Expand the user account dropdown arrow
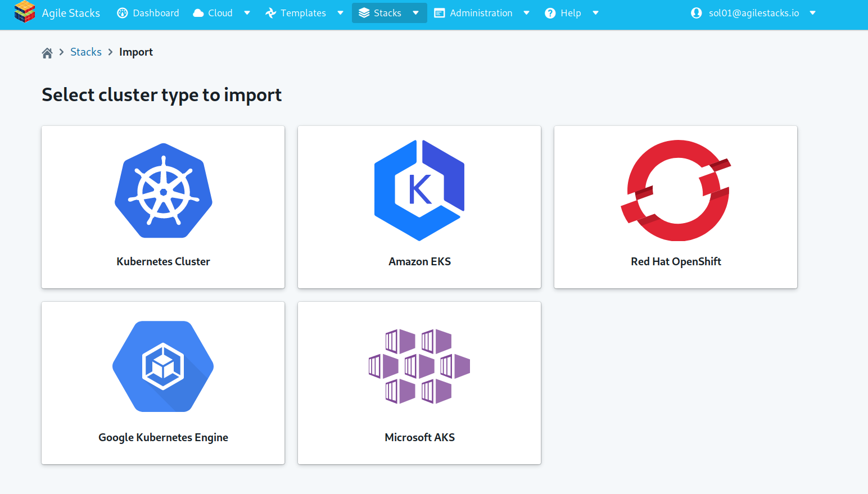Image resolution: width=868 pixels, height=494 pixels. (812, 13)
